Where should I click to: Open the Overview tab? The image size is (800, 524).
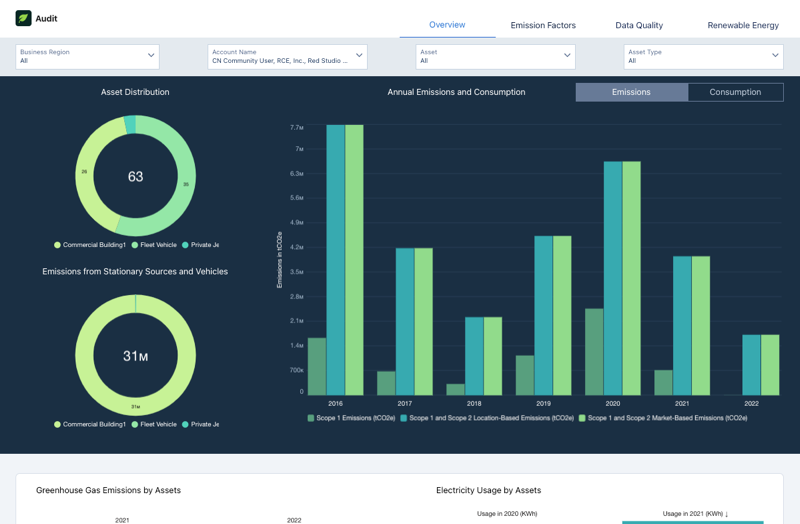coord(447,25)
